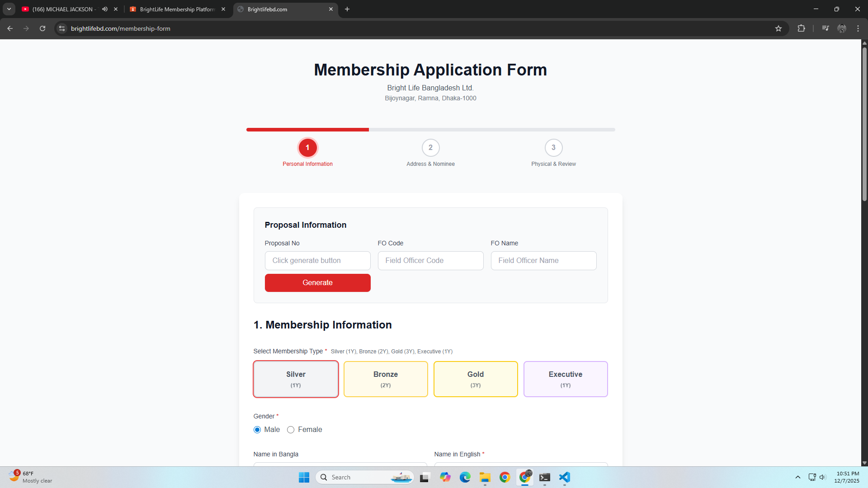868x488 pixels.
Task: Click the red form progress bar
Action: pos(307,130)
